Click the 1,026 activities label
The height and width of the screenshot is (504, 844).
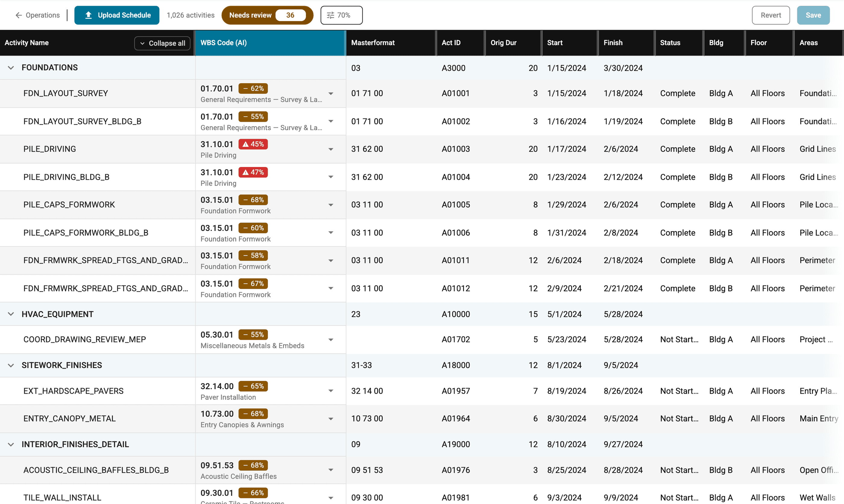pos(191,15)
